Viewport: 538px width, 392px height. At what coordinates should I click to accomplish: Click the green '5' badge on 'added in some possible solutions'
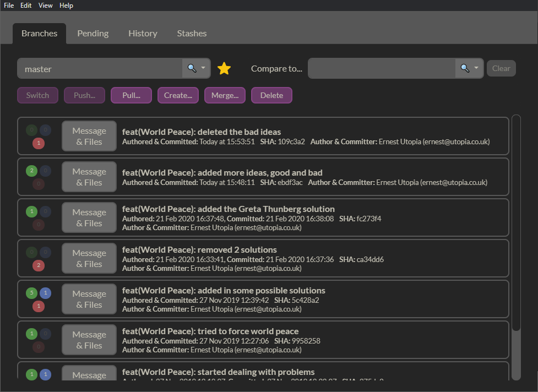(31, 292)
